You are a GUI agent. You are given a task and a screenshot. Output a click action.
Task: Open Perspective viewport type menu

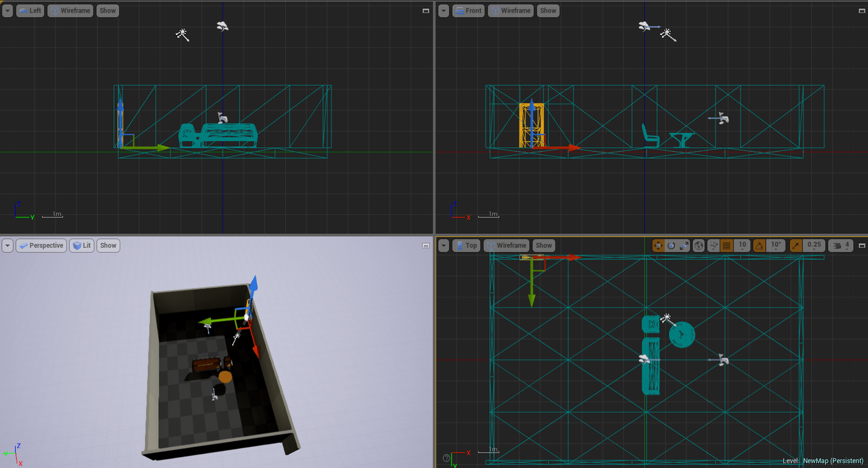(x=41, y=245)
